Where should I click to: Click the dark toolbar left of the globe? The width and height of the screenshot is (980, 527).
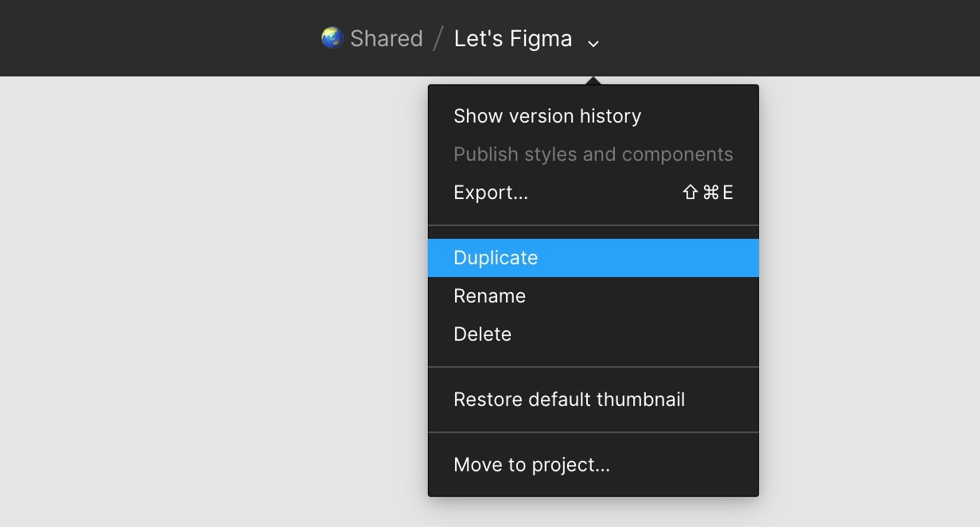point(159,38)
